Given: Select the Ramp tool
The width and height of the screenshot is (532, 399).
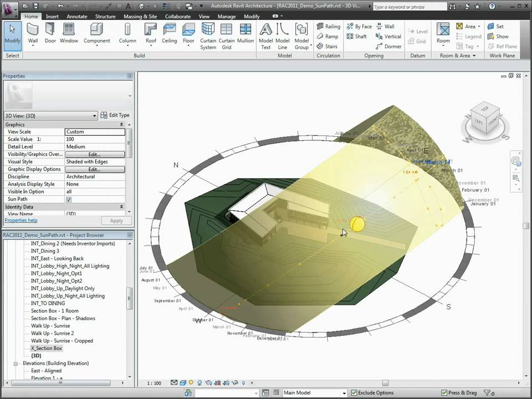Looking at the screenshot, I should (x=328, y=37).
